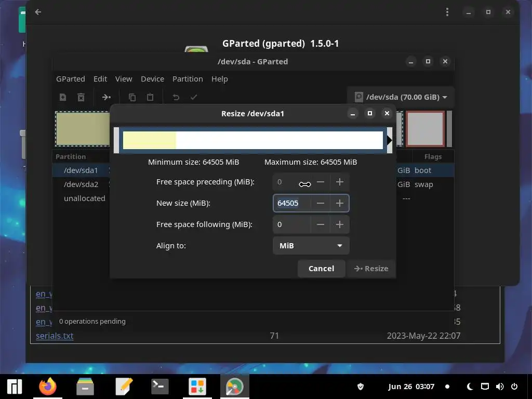The width and height of the screenshot is (532, 399).
Task: Decrease Free space preceding value
Action: tap(320, 182)
